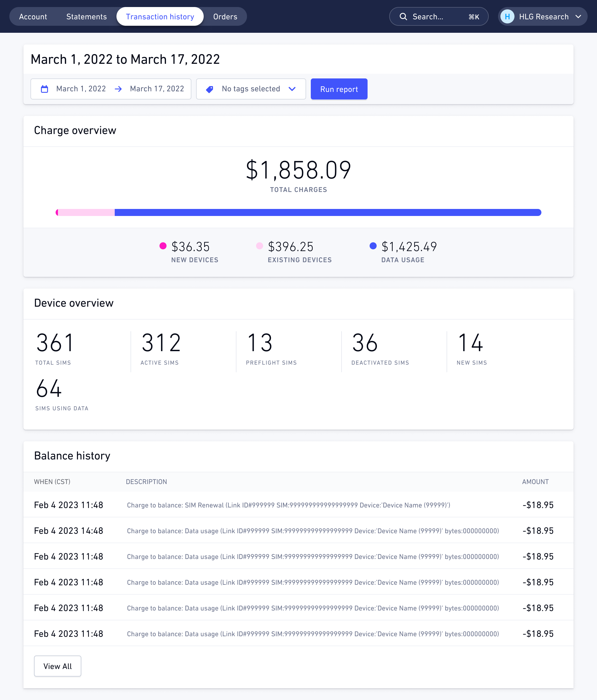Click the Feb 4 2023 14:48 timestamp
The image size is (597, 700).
(68, 530)
